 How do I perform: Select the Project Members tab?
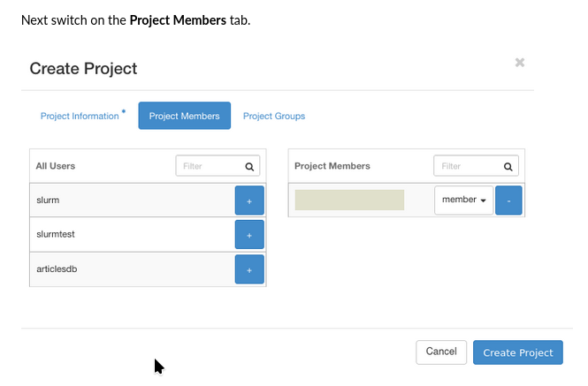click(x=185, y=116)
